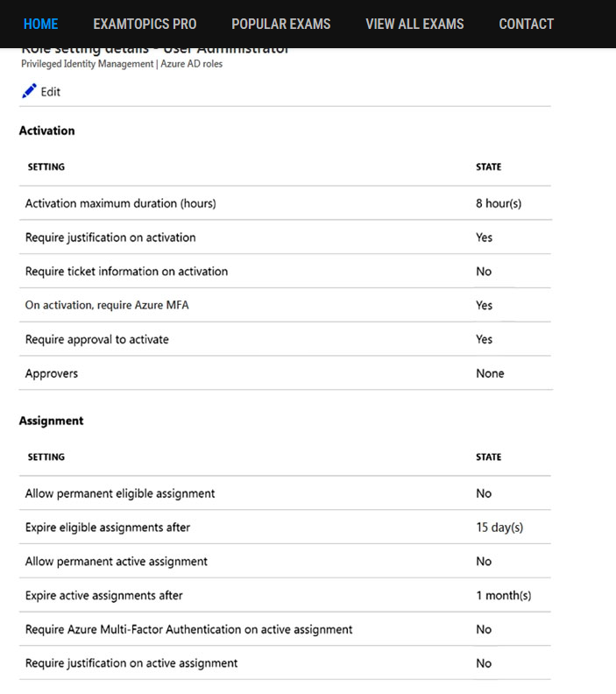This screenshot has height=694, width=616.
Task: Select Activation maximum duration row
Action: click(285, 203)
